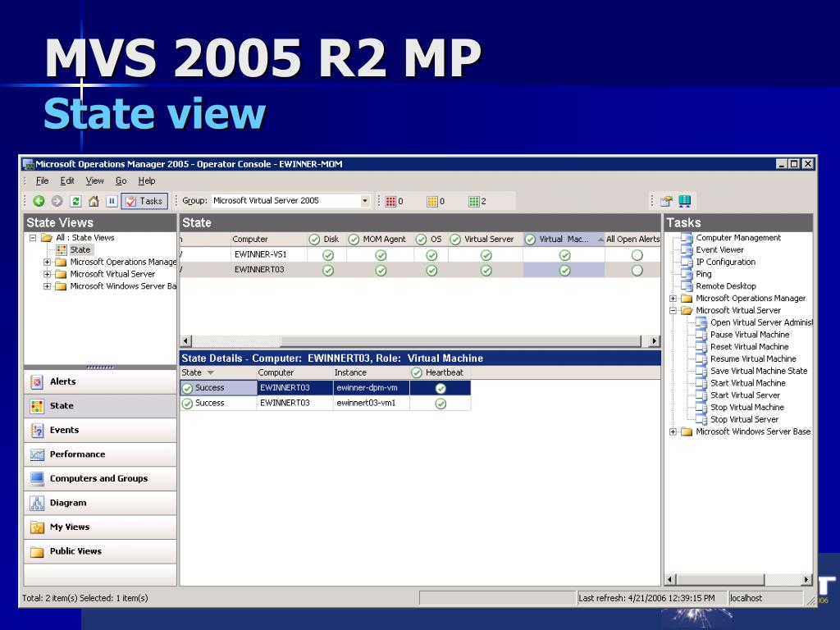
Task: Click the State grid horizontal scrollbar right arrow
Action: tap(654, 340)
